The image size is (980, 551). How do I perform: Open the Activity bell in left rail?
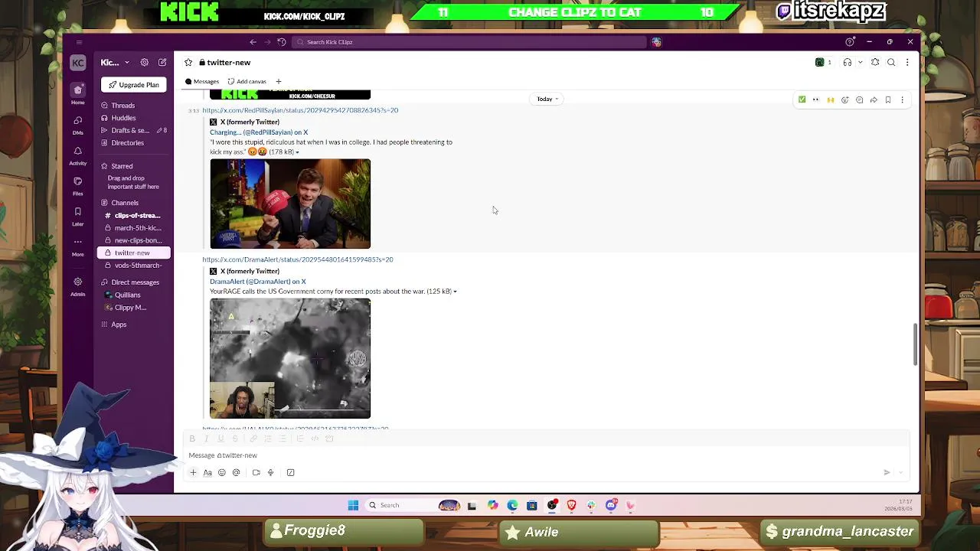(x=77, y=155)
